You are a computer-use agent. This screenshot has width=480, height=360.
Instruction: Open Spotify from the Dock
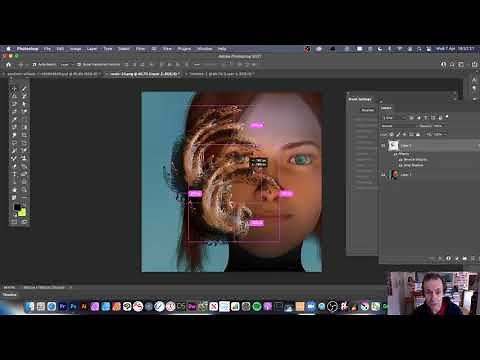pos(257,306)
